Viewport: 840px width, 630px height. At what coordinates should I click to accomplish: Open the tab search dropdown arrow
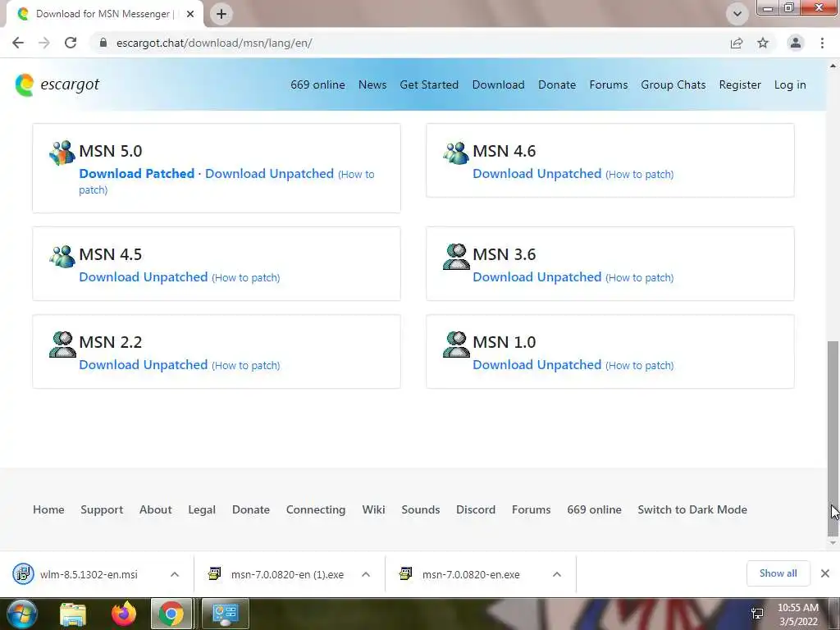click(x=737, y=14)
